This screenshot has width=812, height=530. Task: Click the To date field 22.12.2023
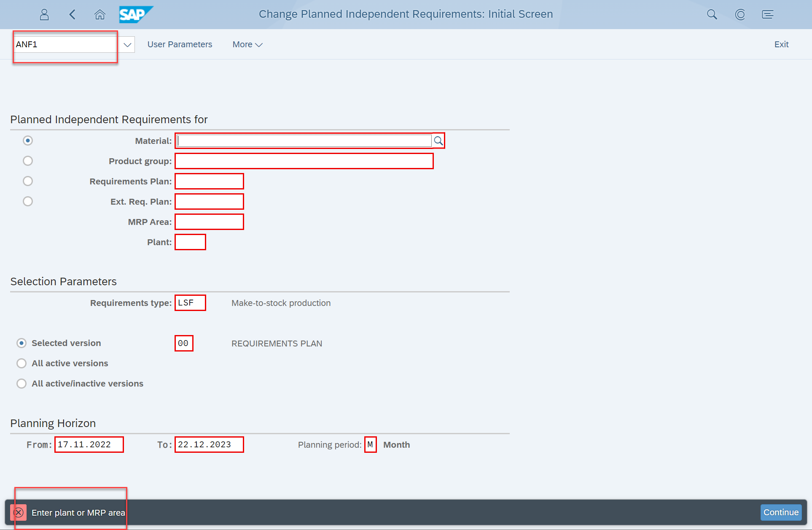point(209,445)
